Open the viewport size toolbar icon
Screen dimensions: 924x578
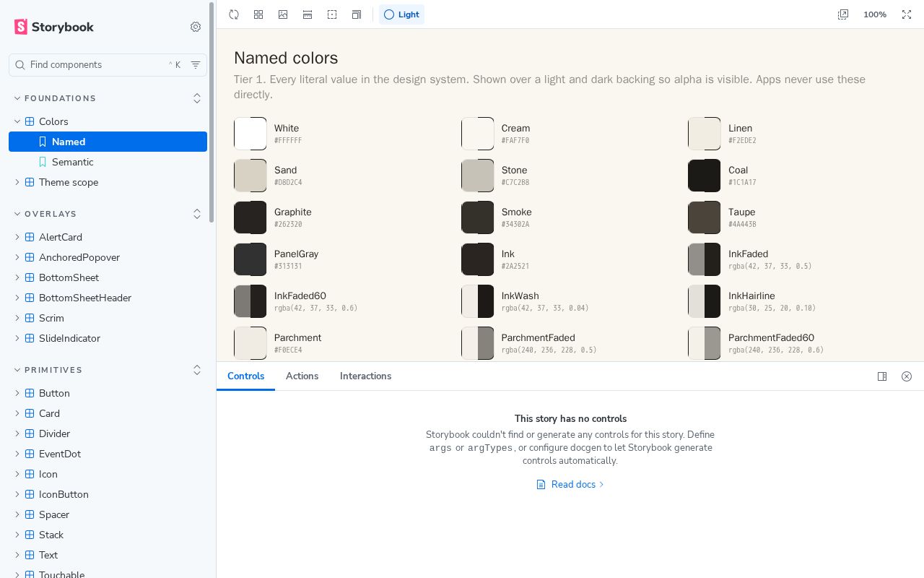[357, 14]
